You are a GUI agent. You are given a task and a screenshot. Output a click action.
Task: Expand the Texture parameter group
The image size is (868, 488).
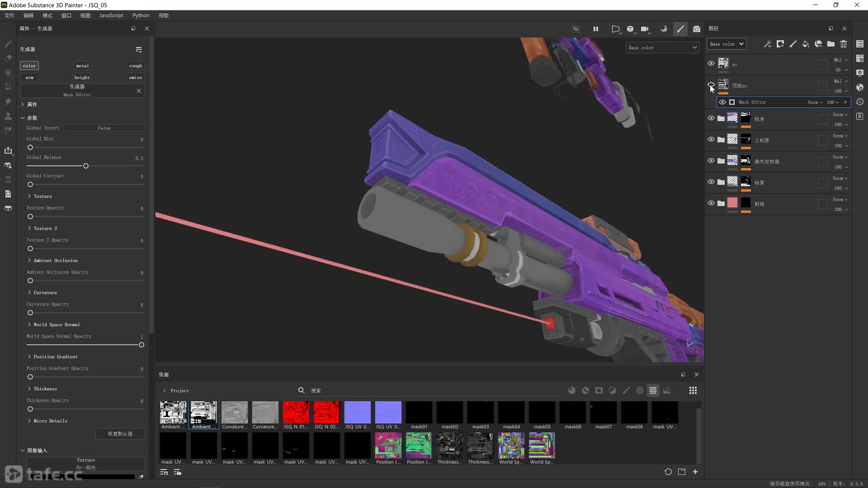(29, 196)
